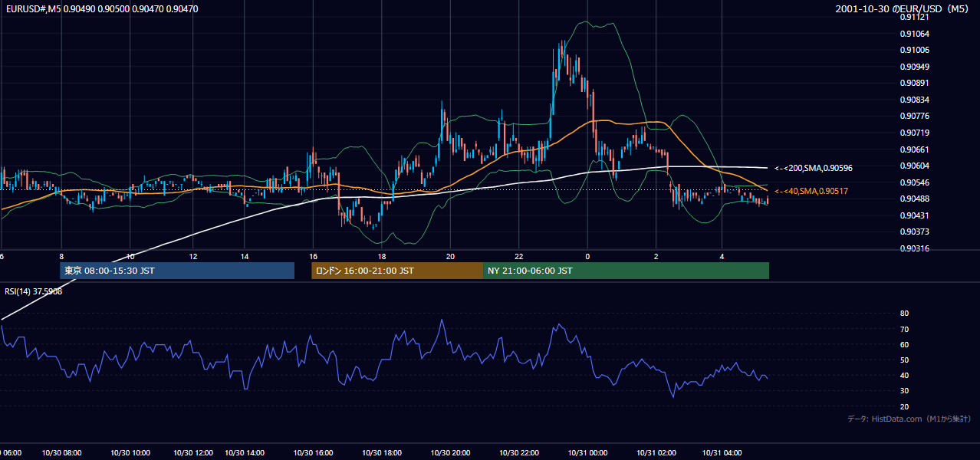The image size is (980, 460).
Task: Click the RSI scale value 80
Action: 904,314
